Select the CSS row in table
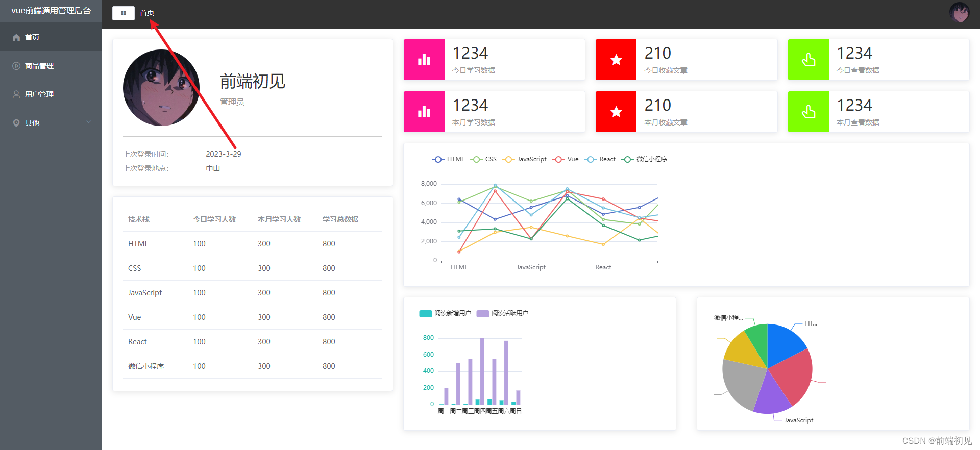 (253, 268)
